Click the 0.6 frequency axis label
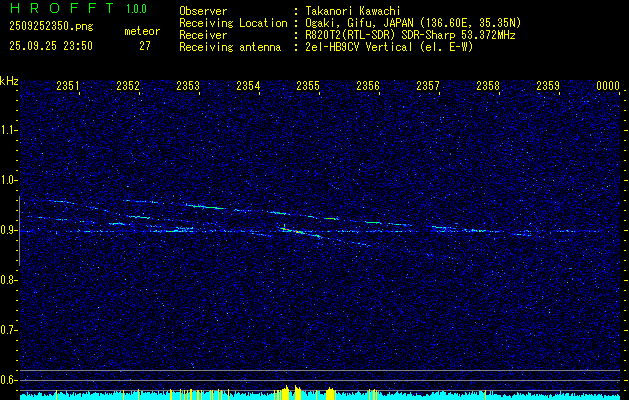629x400 pixels. pyautogui.click(x=9, y=380)
